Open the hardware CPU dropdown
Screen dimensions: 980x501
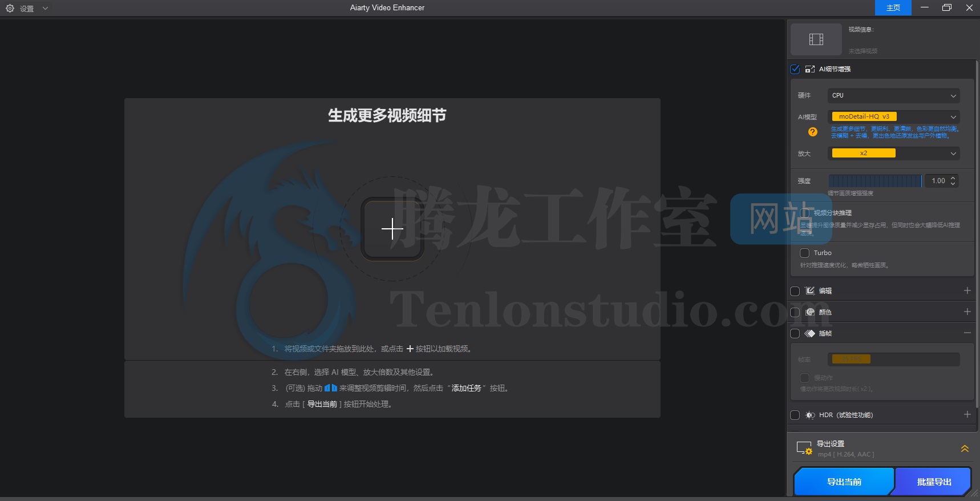coord(893,95)
